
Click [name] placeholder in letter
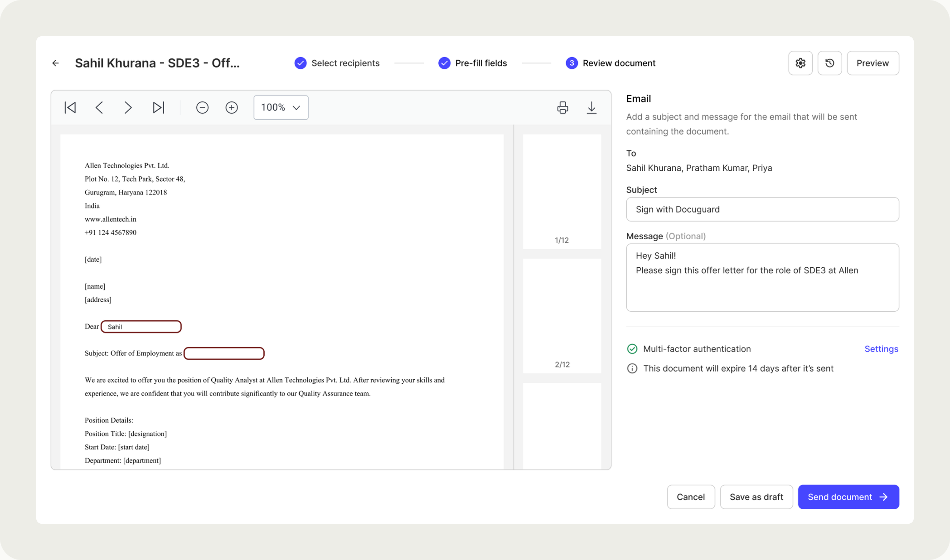click(x=95, y=286)
